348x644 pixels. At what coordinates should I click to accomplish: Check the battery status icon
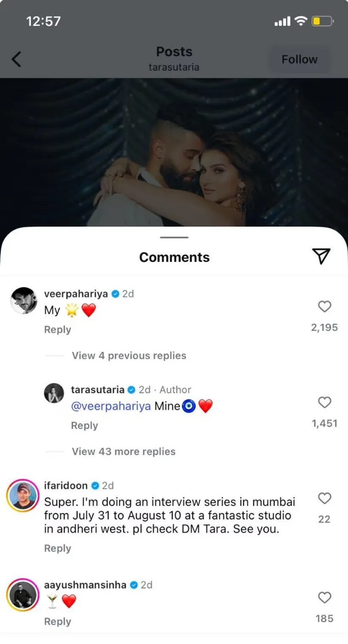(322, 21)
